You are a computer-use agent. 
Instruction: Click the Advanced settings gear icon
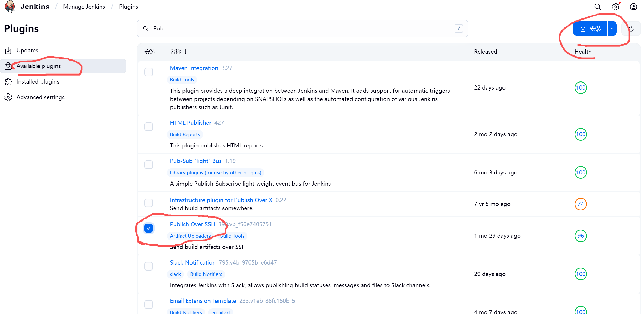click(x=8, y=97)
